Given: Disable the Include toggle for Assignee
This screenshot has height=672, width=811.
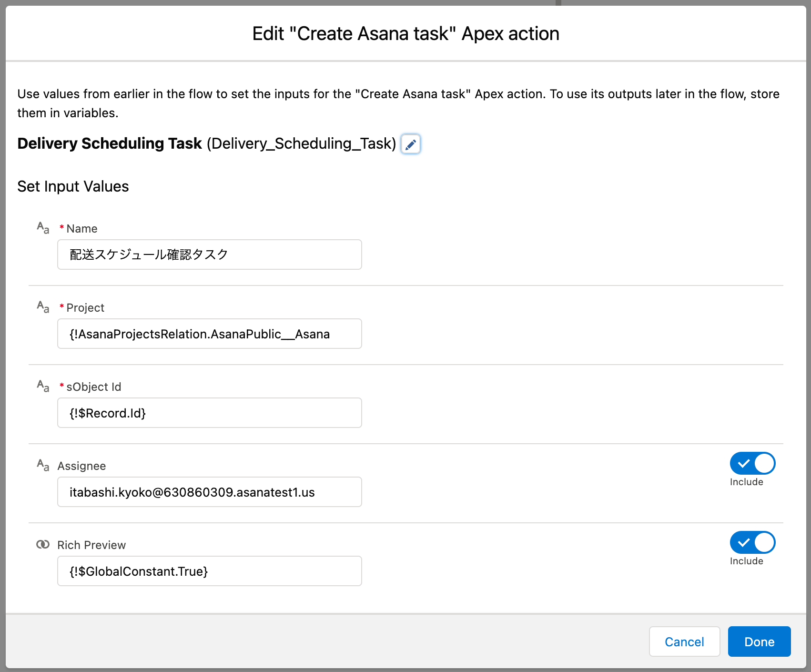Looking at the screenshot, I should click(x=752, y=463).
